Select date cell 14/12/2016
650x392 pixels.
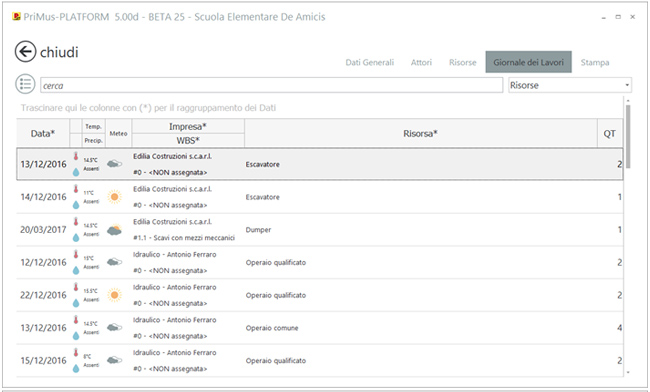[44, 197]
